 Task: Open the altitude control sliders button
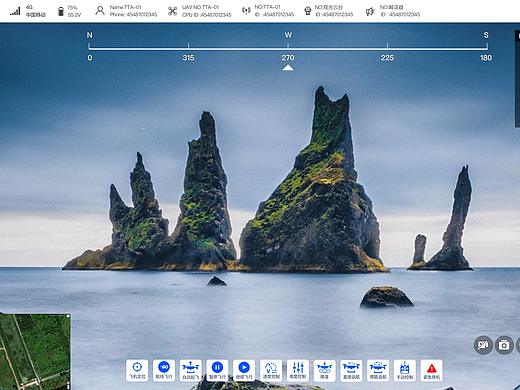point(298,370)
